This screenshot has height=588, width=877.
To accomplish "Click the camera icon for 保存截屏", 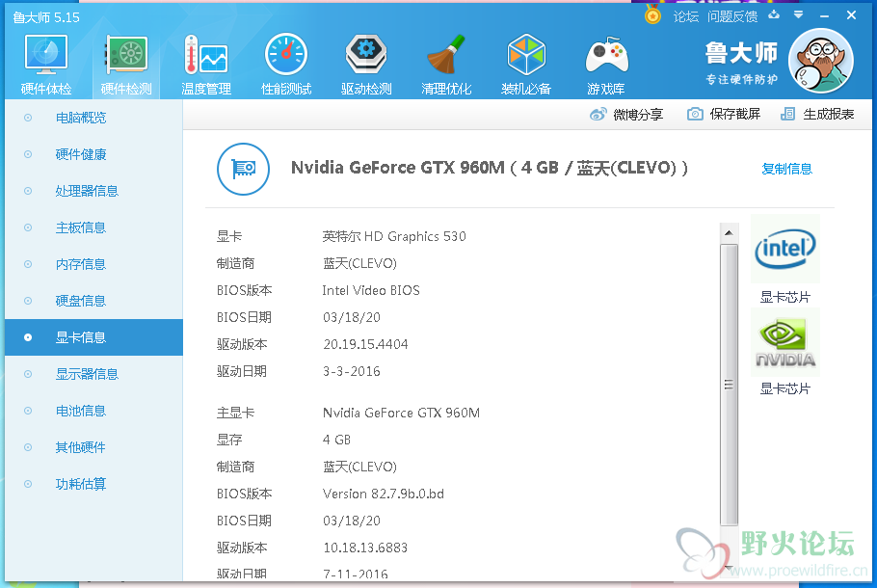I will (x=695, y=114).
